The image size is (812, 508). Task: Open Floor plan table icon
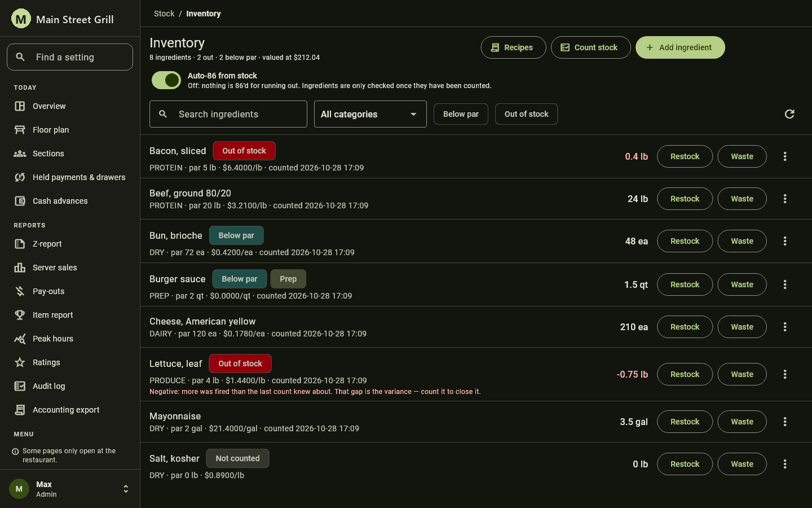20,130
